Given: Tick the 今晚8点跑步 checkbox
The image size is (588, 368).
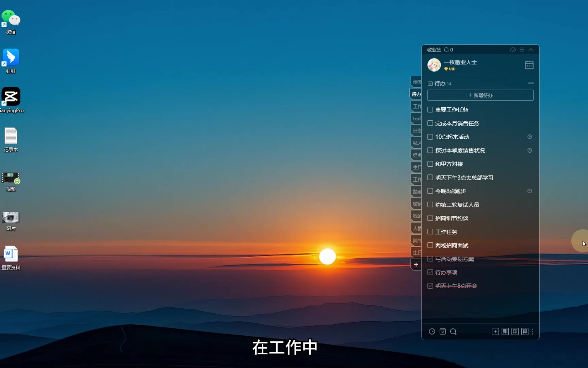Looking at the screenshot, I should [430, 191].
